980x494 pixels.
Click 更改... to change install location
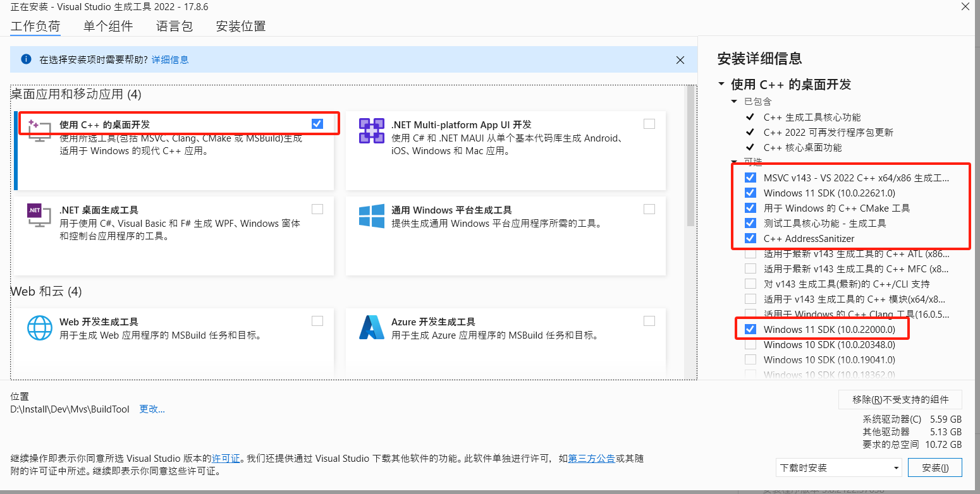click(x=152, y=409)
